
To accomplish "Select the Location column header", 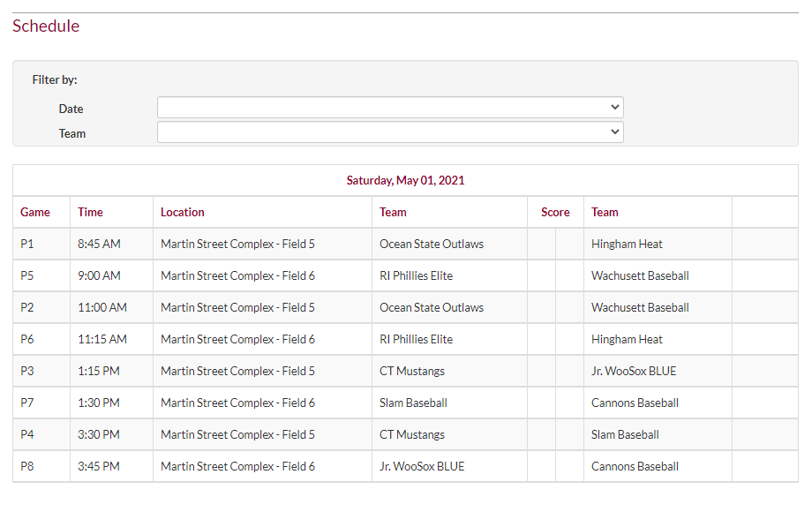I will [x=183, y=212].
